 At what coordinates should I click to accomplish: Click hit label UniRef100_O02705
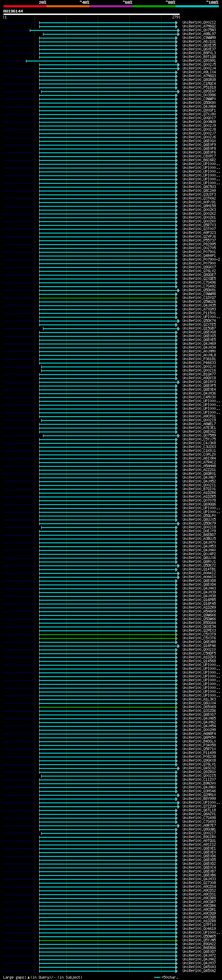coord(199,248)
